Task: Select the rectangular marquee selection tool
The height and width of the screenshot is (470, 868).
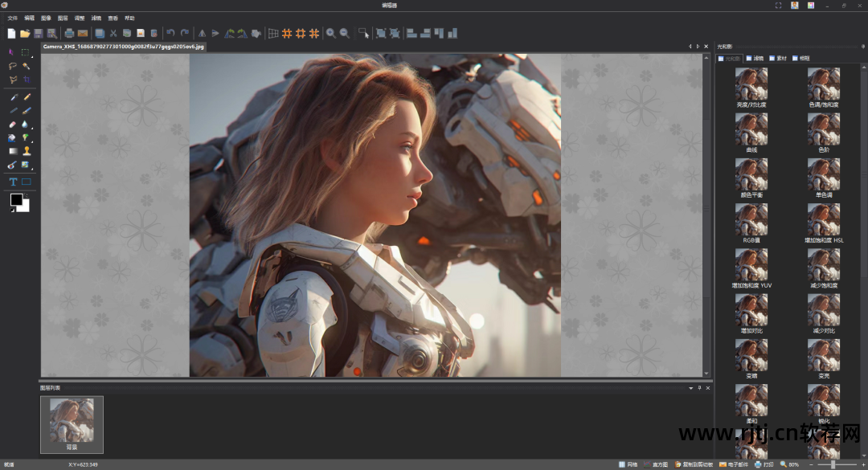Action: click(x=26, y=52)
